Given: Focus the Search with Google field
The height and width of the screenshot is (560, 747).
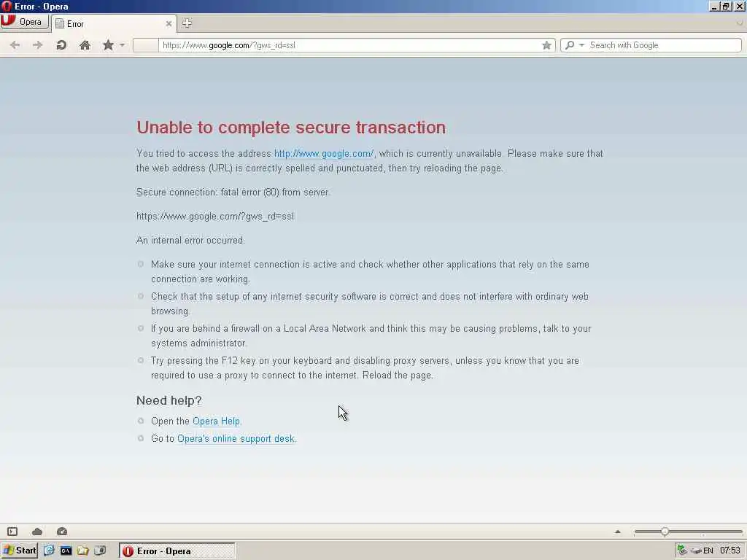Looking at the screenshot, I should [x=664, y=45].
